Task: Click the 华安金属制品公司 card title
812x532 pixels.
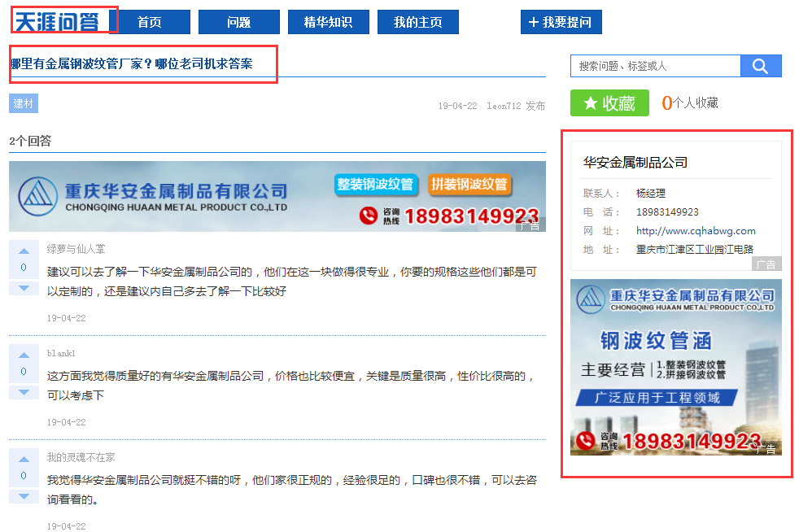Action: [x=635, y=163]
